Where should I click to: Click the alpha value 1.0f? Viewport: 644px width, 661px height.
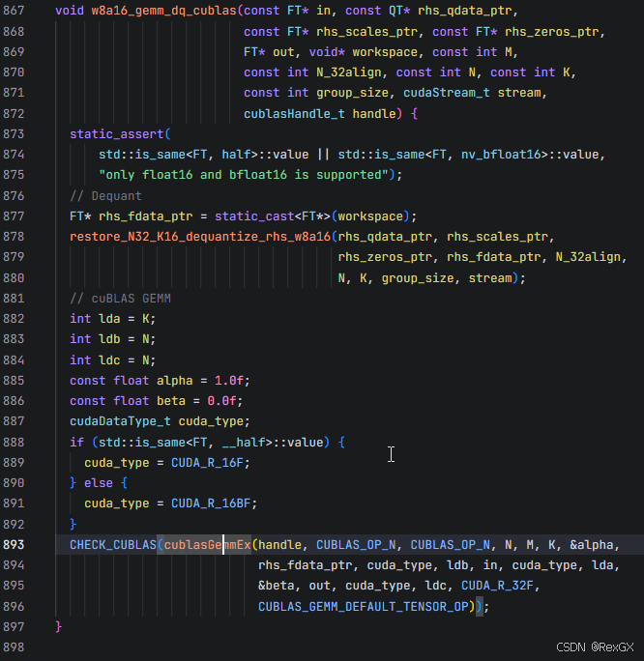pos(229,381)
